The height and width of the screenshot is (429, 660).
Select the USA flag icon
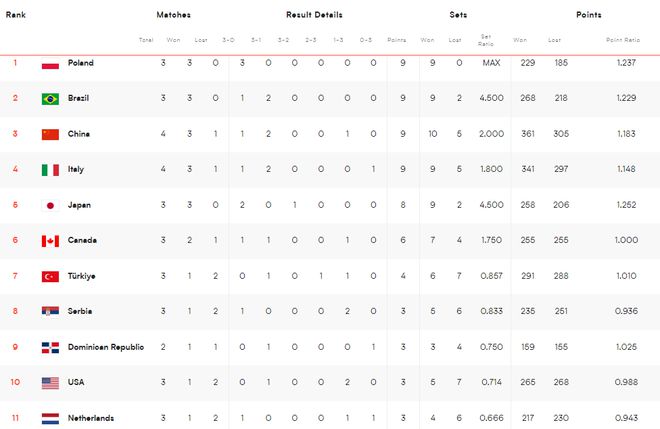point(51,383)
